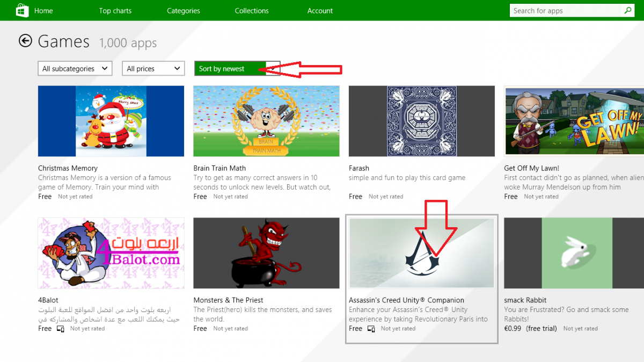Image resolution: width=644 pixels, height=362 pixels.
Task: Click Free price under Assassin's Creed Companion
Action: pos(355,329)
